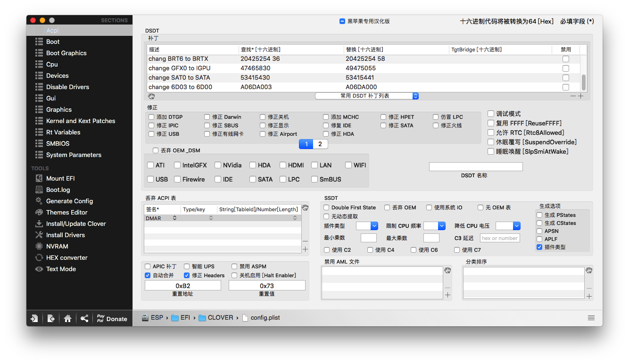The image size is (629, 364).
Task: Check the 调试模式 option
Action: pyautogui.click(x=491, y=114)
